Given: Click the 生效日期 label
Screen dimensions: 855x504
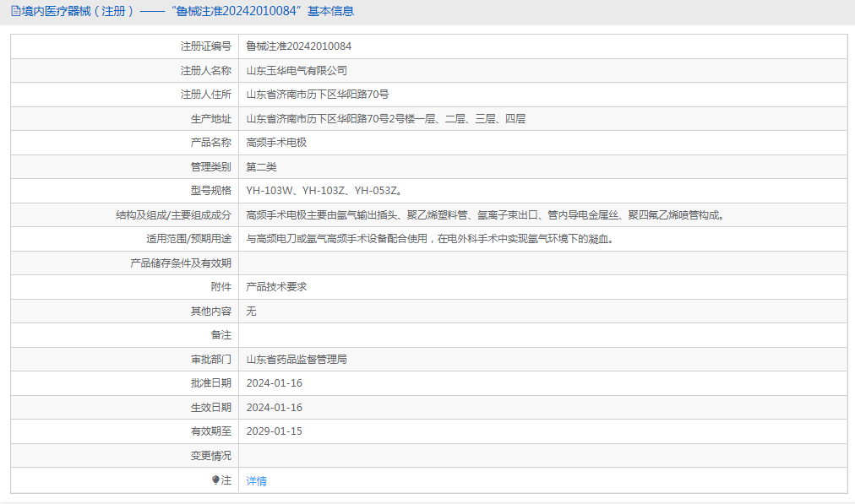Looking at the screenshot, I should click(210, 408).
